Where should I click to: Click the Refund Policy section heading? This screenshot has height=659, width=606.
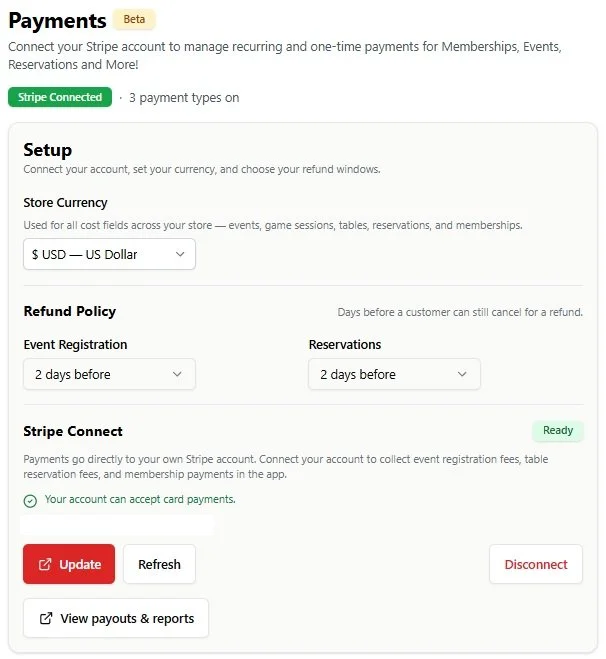point(70,311)
